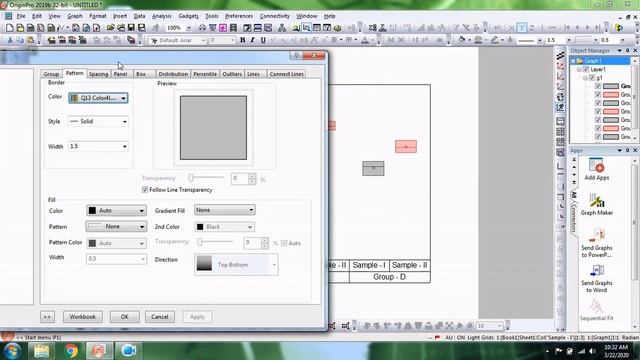Click Windows Start button
The image size is (640, 360).
point(12,351)
